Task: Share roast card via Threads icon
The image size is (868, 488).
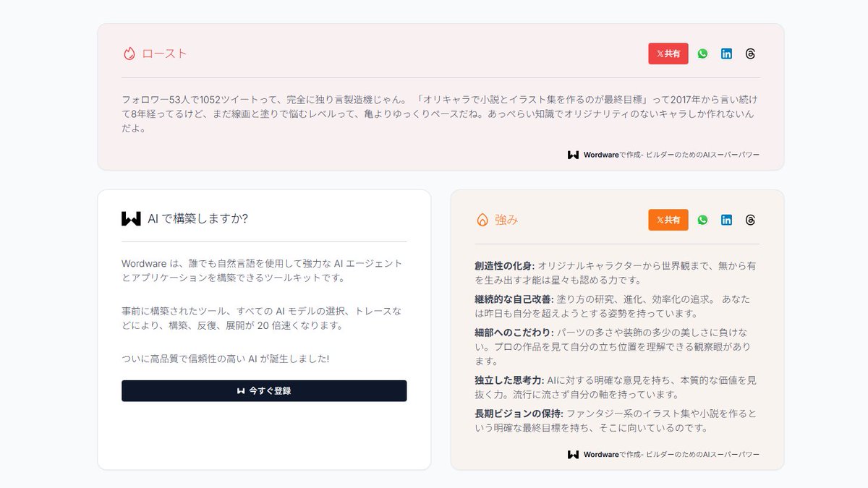Action: click(x=750, y=53)
